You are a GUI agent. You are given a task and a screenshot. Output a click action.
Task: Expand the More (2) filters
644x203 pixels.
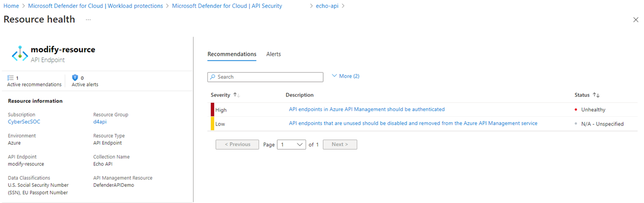click(x=346, y=76)
